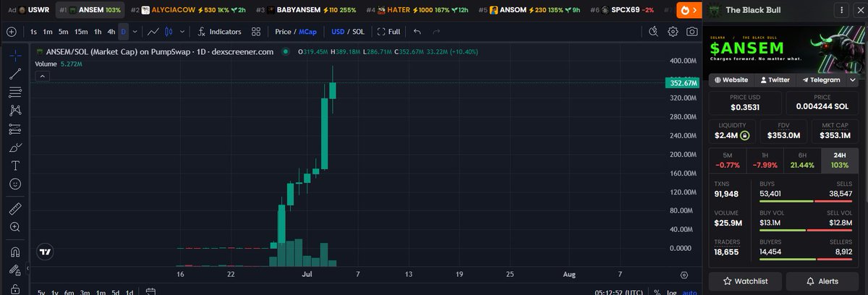Open the go-to-date calendar
Image resolution: width=868 pixels, height=295 pixels.
150,292
